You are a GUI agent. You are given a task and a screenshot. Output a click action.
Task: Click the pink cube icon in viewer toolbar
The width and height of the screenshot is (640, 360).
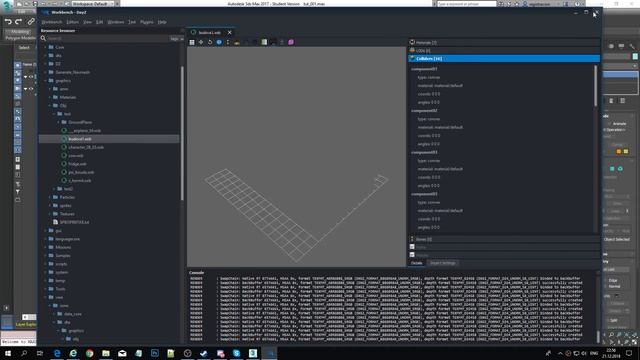pyautogui.click(x=291, y=42)
